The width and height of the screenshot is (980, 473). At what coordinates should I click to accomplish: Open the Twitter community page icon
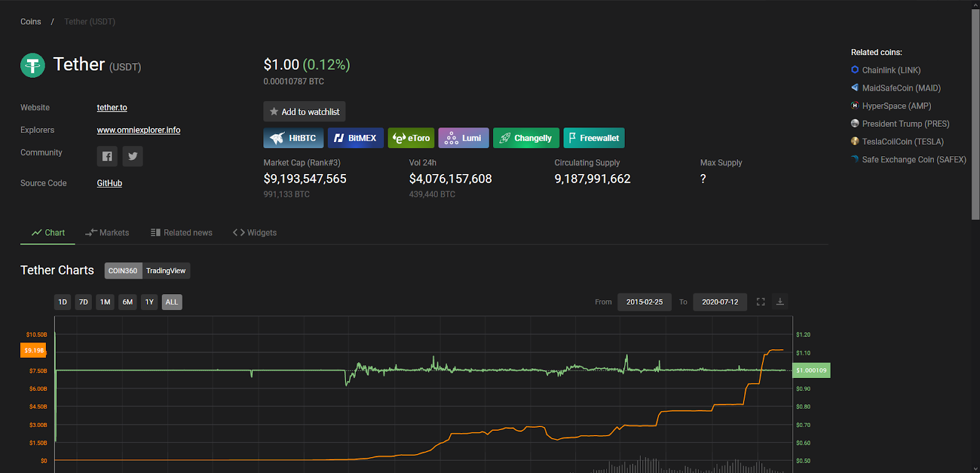(133, 156)
